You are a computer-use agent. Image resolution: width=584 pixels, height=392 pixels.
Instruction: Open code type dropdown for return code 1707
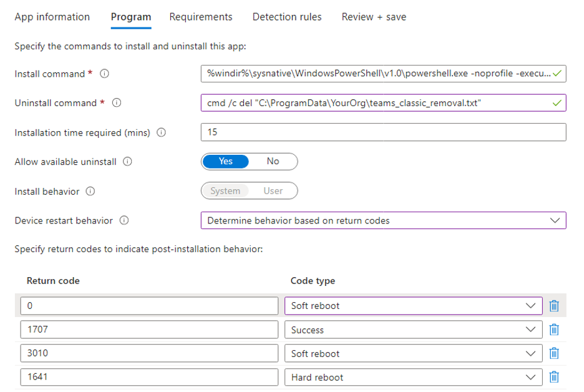click(413, 330)
